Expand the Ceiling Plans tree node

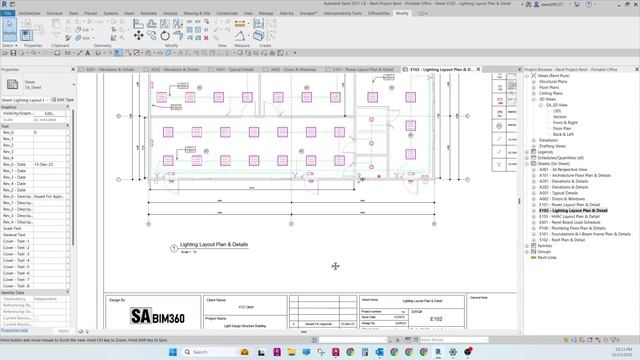point(533,93)
